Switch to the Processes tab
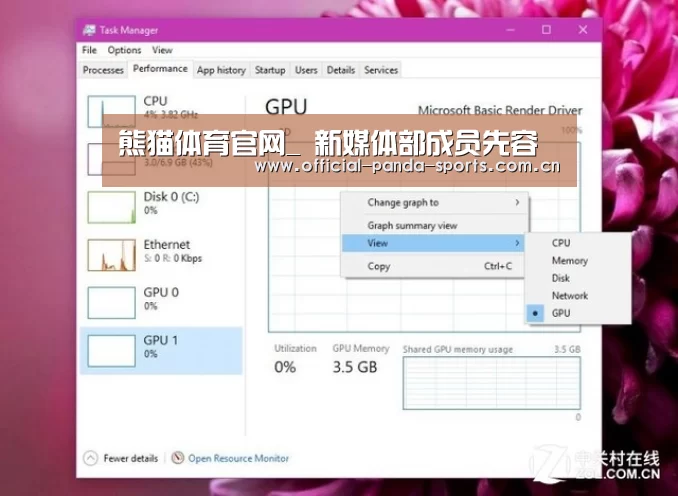Viewport: 678px width, 496px height. pyautogui.click(x=103, y=70)
